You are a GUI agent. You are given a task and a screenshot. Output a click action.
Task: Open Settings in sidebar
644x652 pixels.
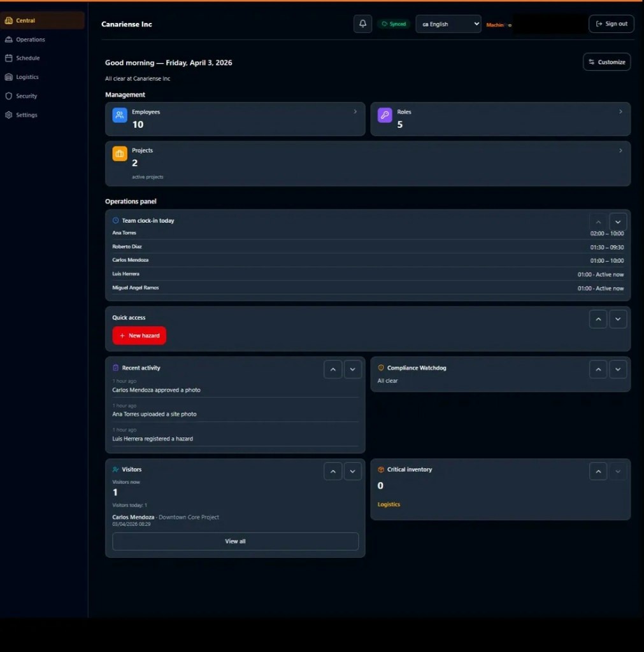[43, 115]
